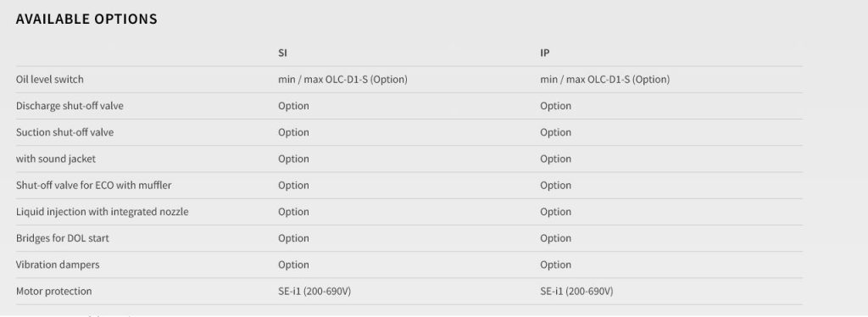This screenshot has width=868, height=317.
Task: Click the Discharge shut-off valve label
Action: click(70, 106)
